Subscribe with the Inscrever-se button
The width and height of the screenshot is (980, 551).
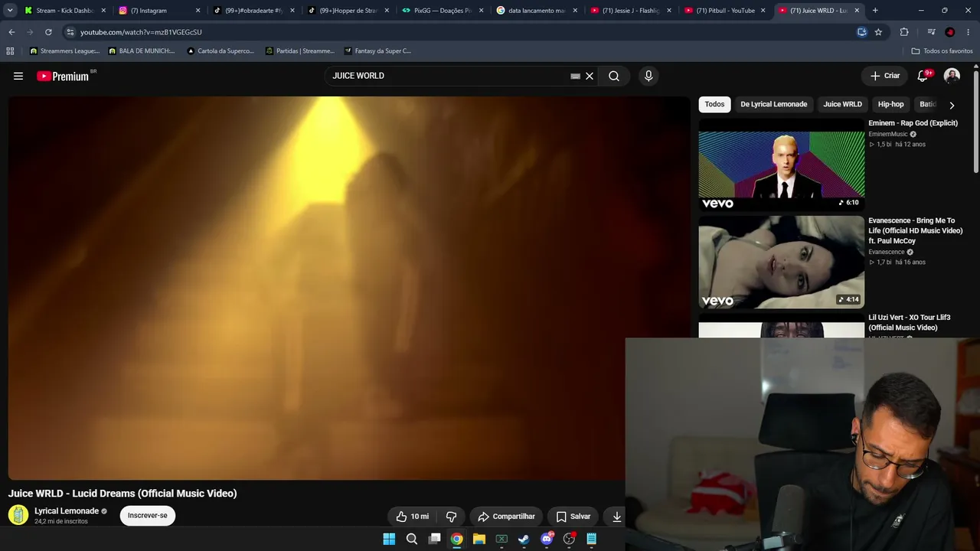[148, 516]
